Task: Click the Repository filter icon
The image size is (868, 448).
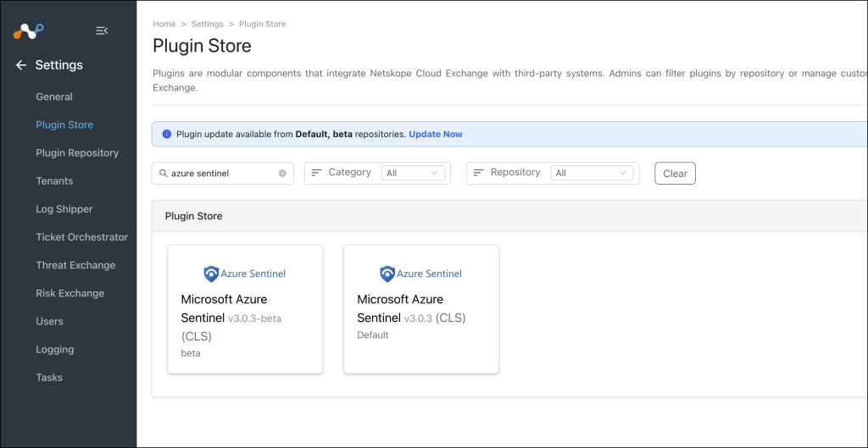Action: (479, 173)
